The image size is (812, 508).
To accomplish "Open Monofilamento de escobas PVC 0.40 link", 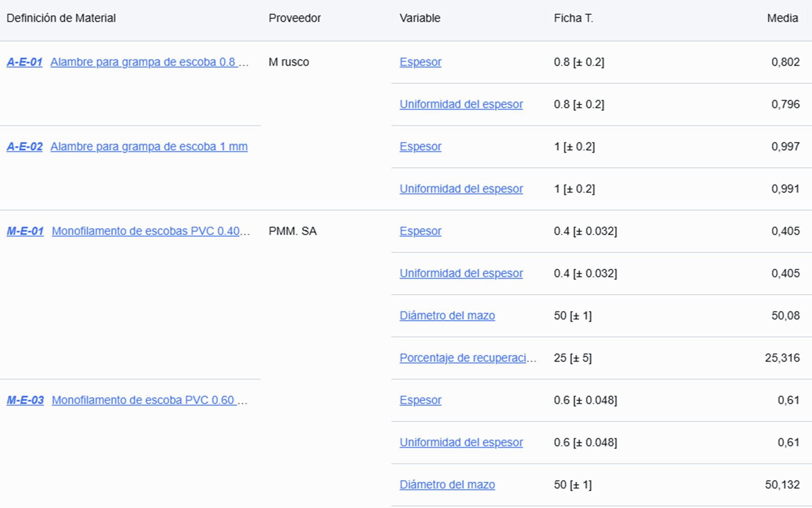I will tap(151, 231).
